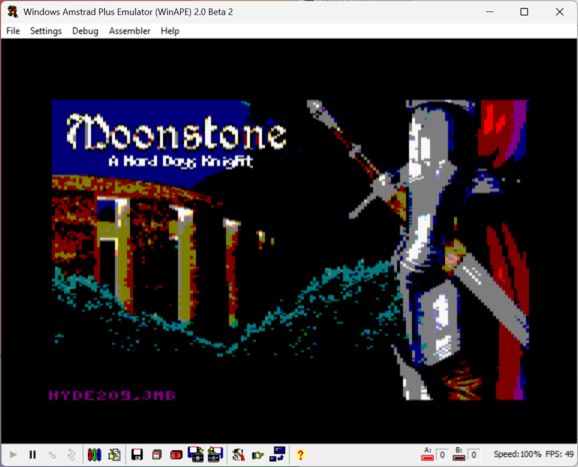Click the grayed-out Step Over icon
The image size is (578, 467).
click(72, 455)
